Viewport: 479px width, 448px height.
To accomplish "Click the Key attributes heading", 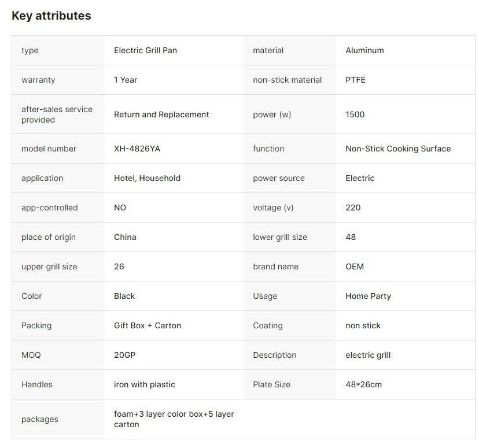I will (x=51, y=16).
